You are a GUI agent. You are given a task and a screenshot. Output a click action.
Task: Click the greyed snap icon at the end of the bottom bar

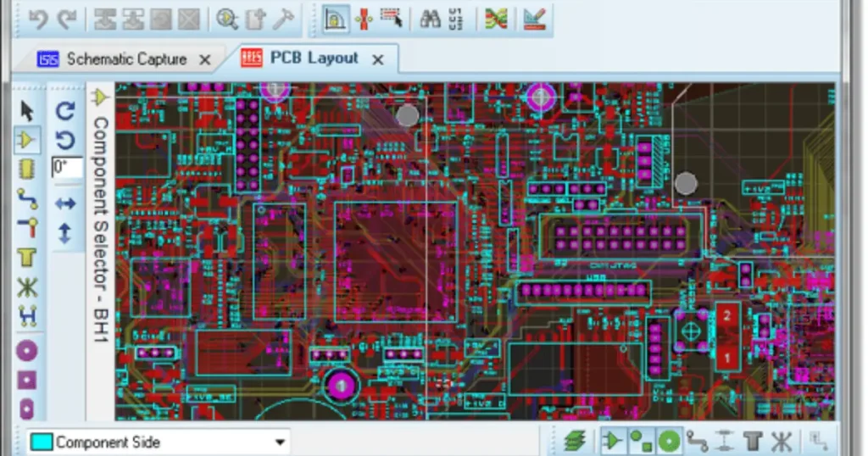(819, 442)
